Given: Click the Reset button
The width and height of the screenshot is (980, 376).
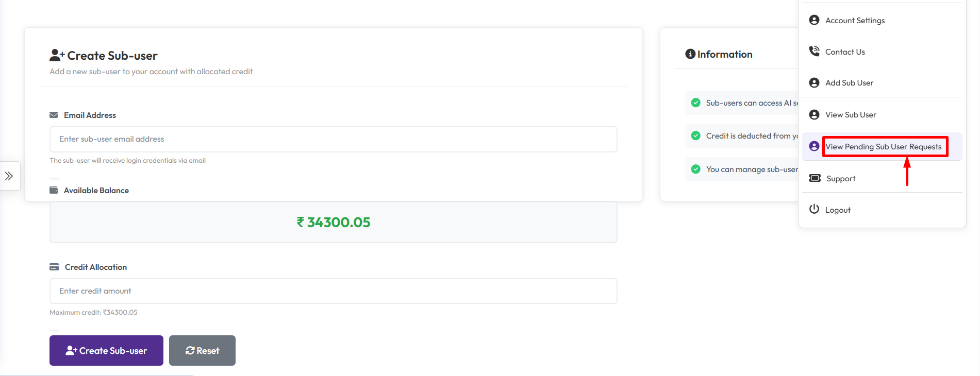Looking at the screenshot, I should (x=202, y=351).
